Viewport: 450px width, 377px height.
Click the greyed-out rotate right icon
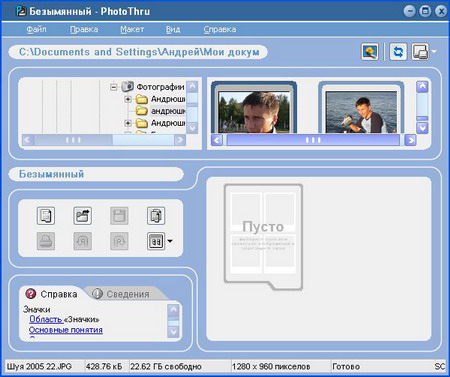pyautogui.click(x=119, y=241)
